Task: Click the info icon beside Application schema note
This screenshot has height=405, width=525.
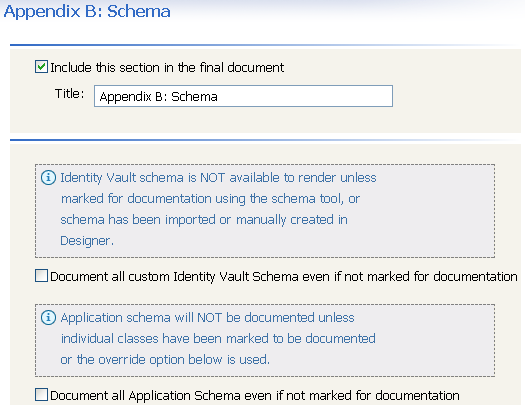Action: (48, 317)
